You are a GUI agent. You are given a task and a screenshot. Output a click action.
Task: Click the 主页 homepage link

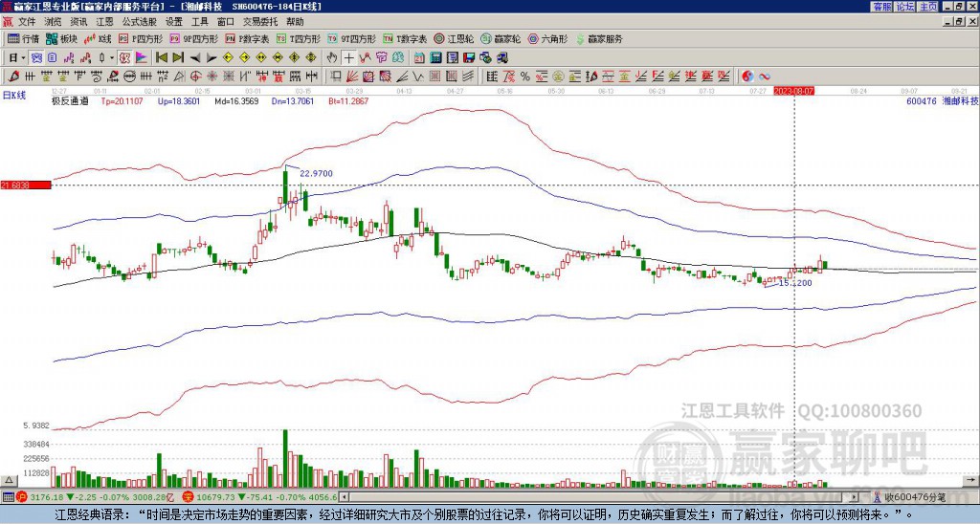[927, 7]
